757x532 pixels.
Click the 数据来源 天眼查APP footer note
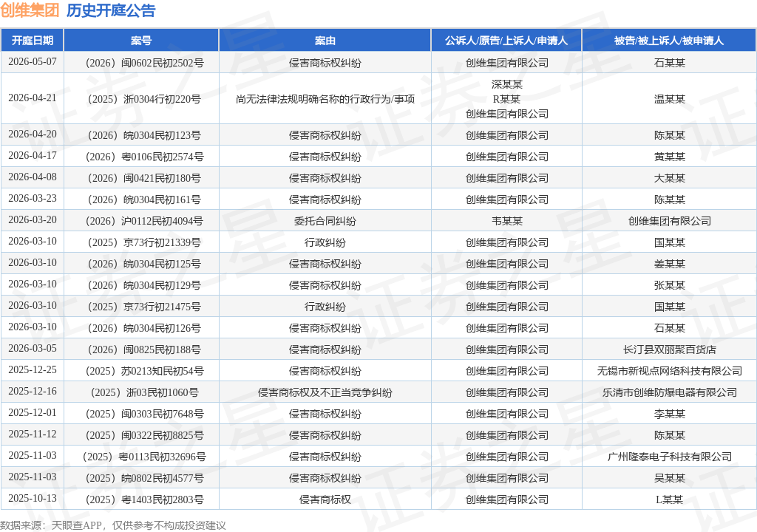pyautogui.click(x=113, y=525)
